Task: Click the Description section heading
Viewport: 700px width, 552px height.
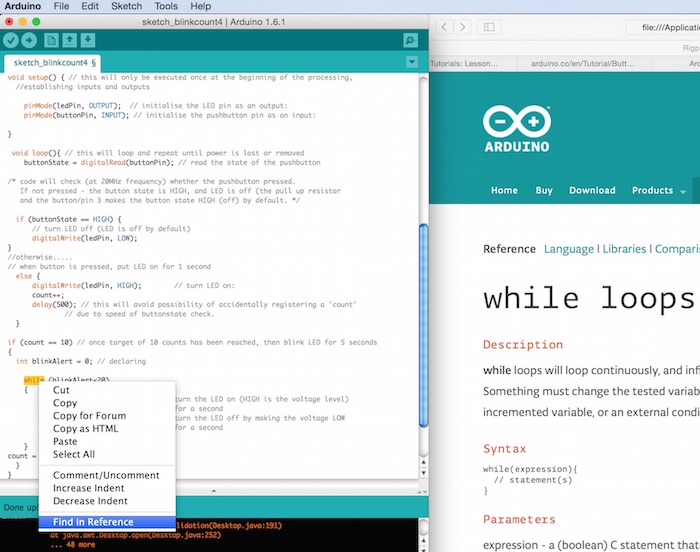Action: point(523,344)
